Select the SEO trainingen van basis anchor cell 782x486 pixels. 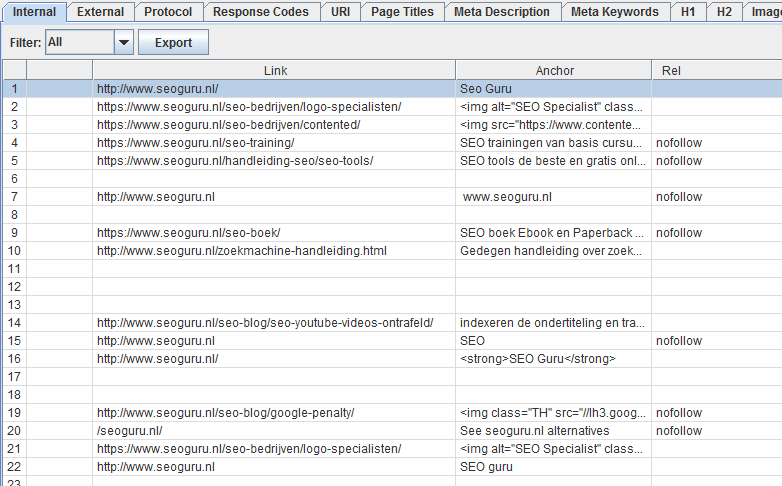coord(554,143)
